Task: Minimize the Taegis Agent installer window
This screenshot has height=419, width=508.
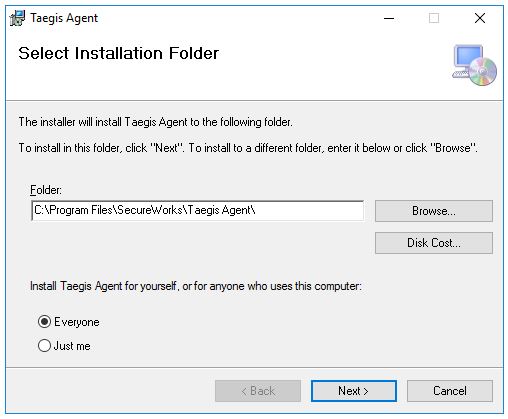Action: coord(389,18)
